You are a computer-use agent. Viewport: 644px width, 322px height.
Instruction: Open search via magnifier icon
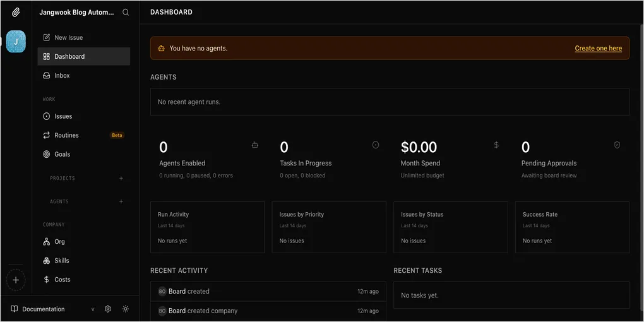tap(126, 13)
